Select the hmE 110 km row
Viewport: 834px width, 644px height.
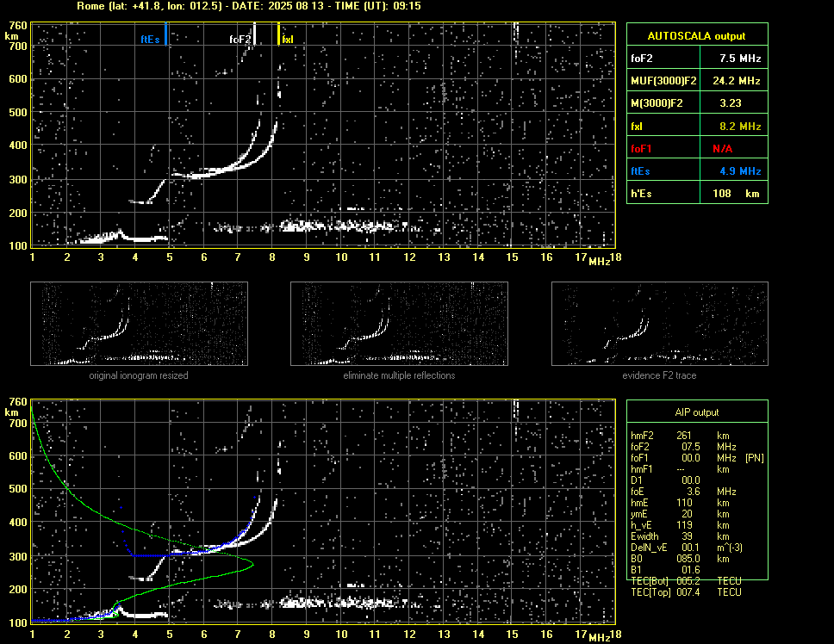680,503
